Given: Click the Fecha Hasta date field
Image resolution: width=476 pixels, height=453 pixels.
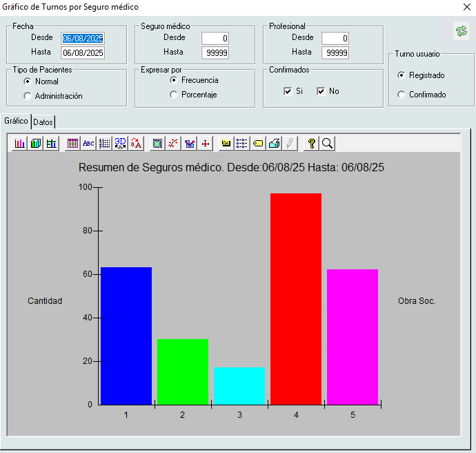Looking at the screenshot, I should pyautogui.click(x=82, y=52).
